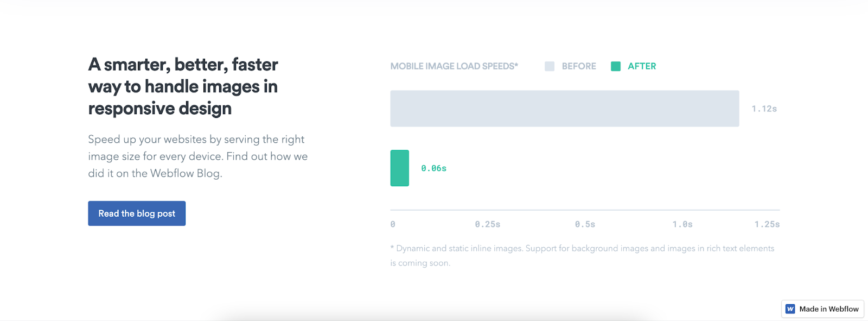This screenshot has height=321, width=868.
Task: Click the Read the blog post button
Action: pos(137,213)
